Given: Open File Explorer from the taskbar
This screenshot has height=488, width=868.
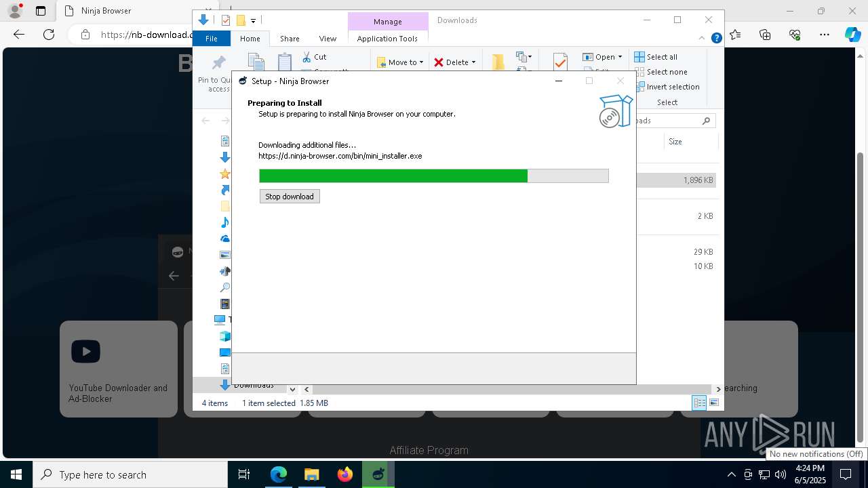Looking at the screenshot, I should pos(312,474).
